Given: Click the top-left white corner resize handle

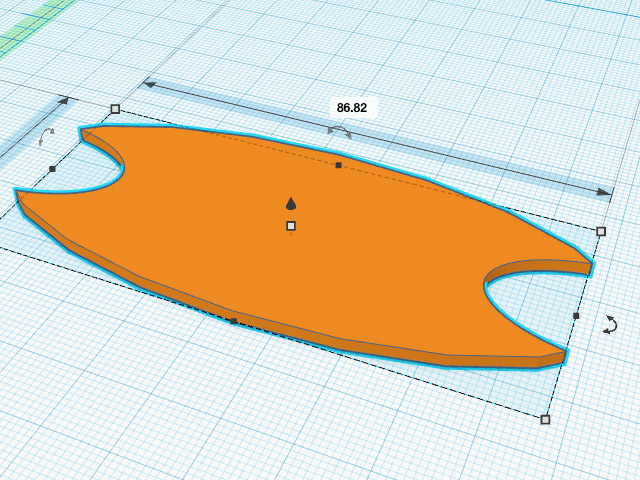Looking at the screenshot, I should [x=115, y=109].
